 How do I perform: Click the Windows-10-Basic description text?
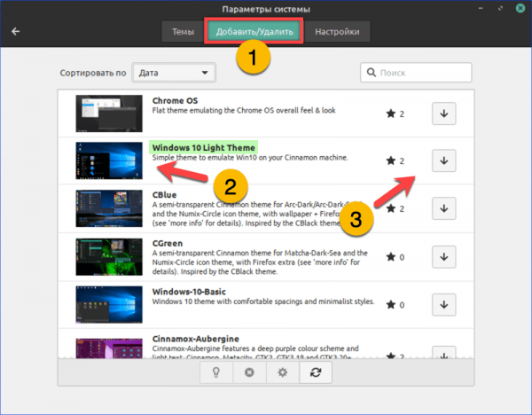pyautogui.click(x=263, y=301)
